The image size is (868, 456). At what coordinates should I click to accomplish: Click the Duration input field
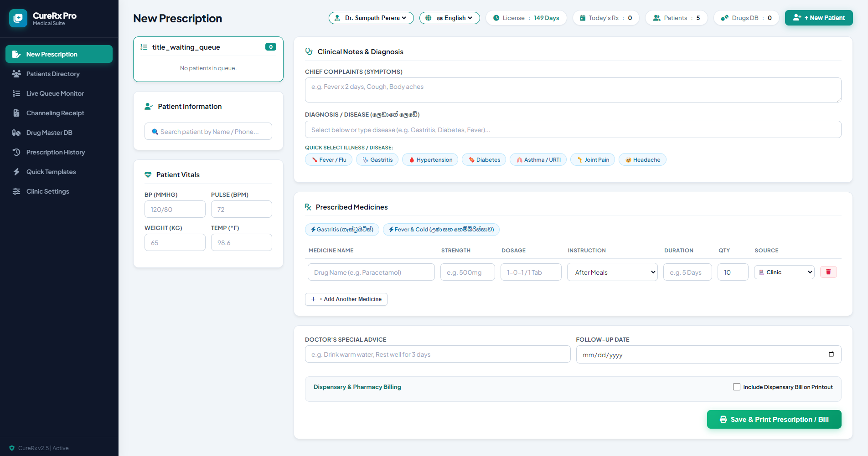687,272
